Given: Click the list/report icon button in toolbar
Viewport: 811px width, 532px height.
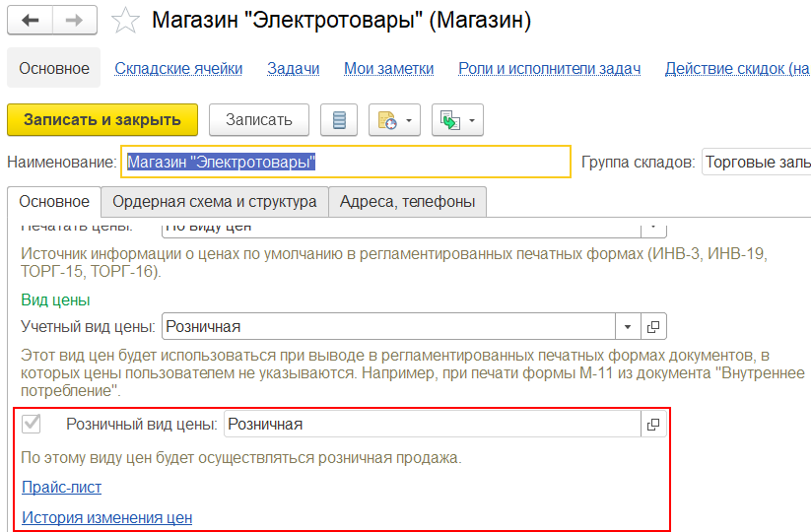Looking at the screenshot, I should coord(339,120).
